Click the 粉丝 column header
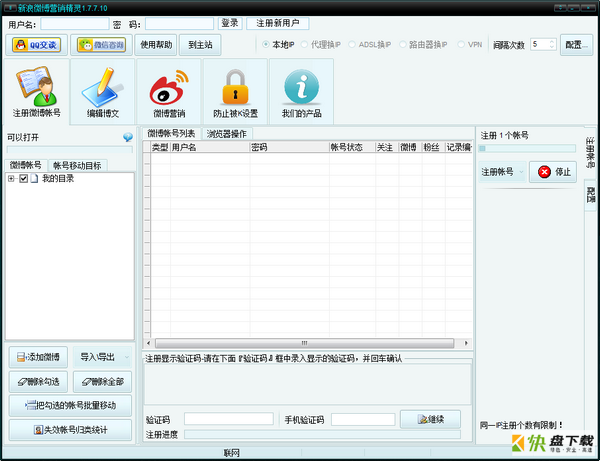Viewport: 600px width, 461px height. (433, 147)
